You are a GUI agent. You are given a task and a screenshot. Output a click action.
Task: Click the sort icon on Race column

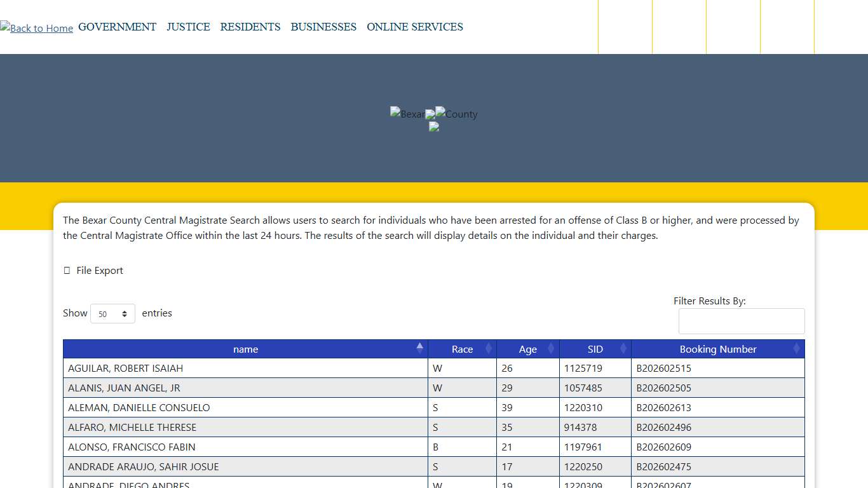(488, 349)
